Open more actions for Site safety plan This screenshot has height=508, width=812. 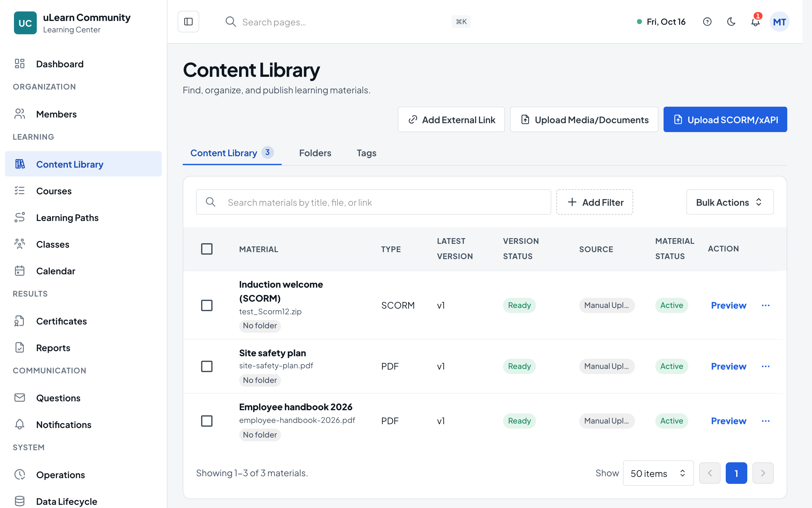[x=765, y=366]
